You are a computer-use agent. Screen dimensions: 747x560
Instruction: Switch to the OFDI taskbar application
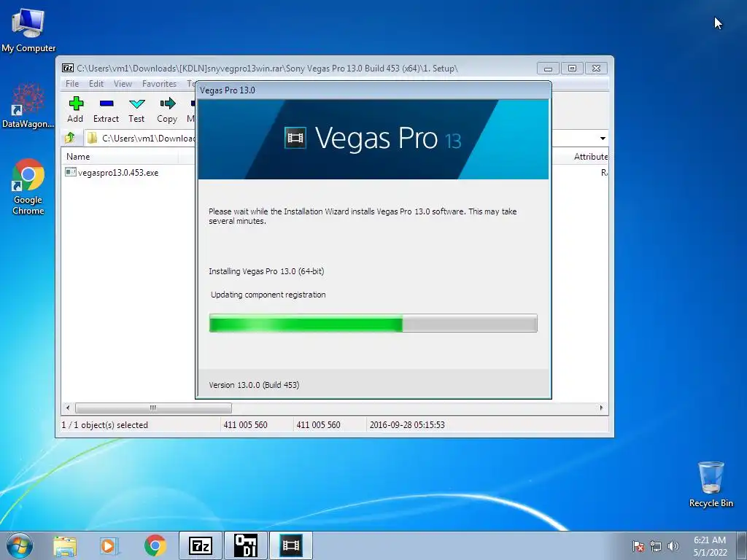(246, 545)
